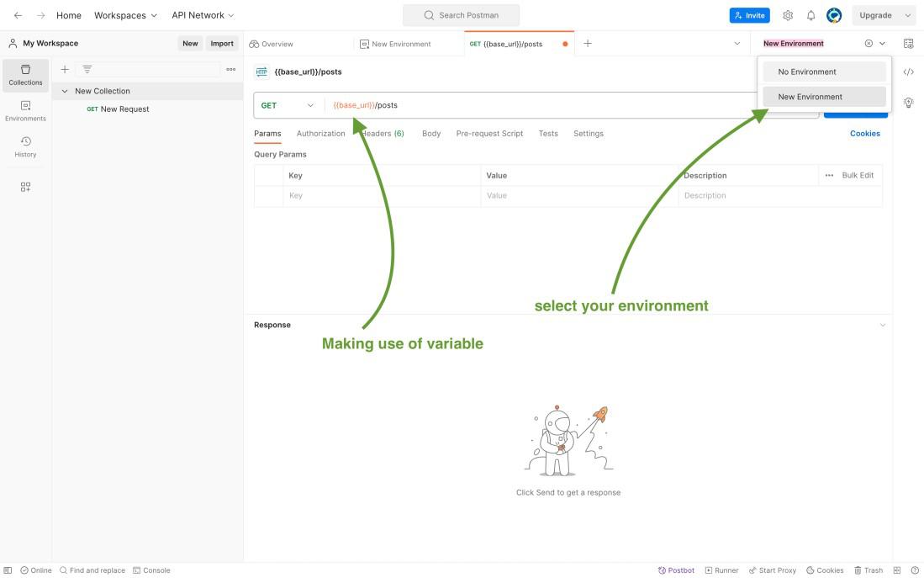The width and height of the screenshot is (924, 578).
Task: Select New Environment in dropdown list
Action: (x=824, y=97)
